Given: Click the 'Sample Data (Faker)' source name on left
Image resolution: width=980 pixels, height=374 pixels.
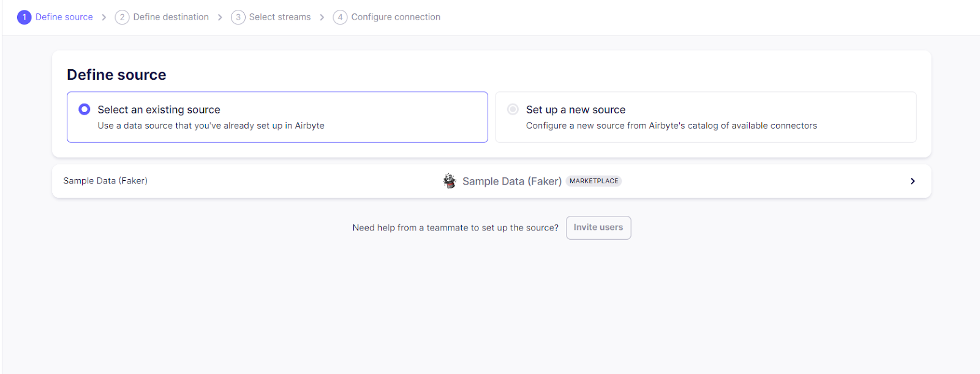Looking at the screenshot, I should (105, 181).
